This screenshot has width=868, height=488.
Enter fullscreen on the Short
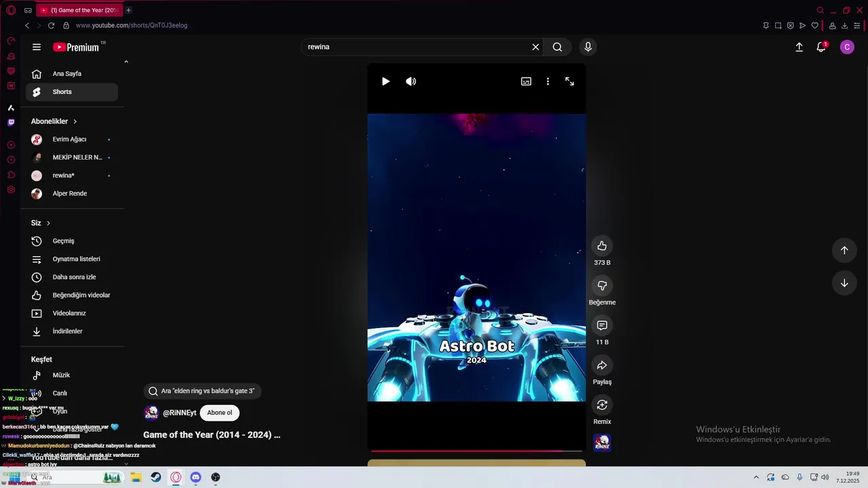(570, 81)
